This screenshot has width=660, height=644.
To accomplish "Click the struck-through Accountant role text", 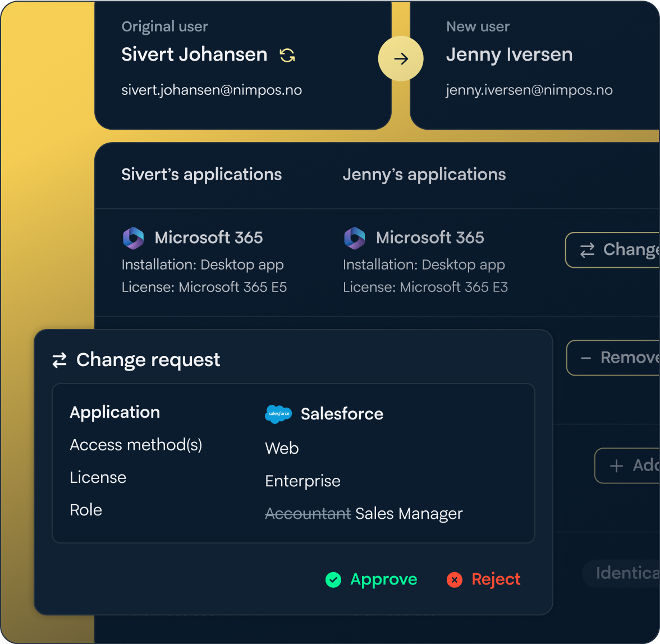I will click(x=308, y=513).
